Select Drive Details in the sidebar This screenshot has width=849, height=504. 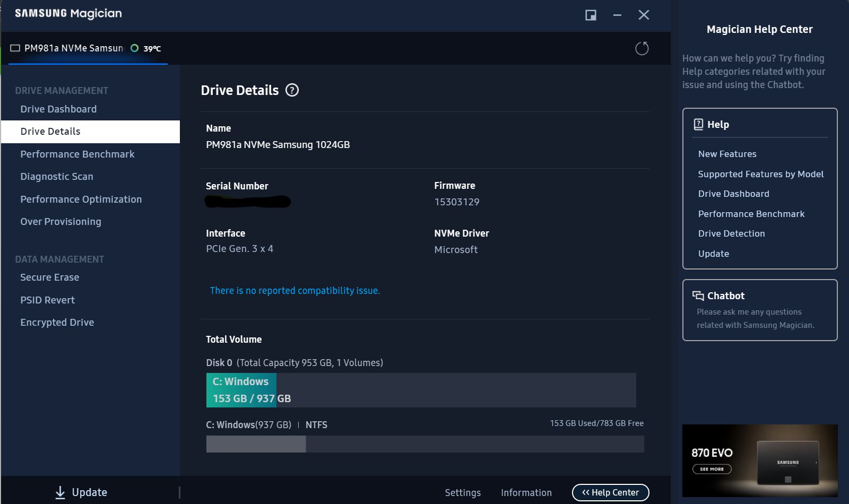[90, 132]
